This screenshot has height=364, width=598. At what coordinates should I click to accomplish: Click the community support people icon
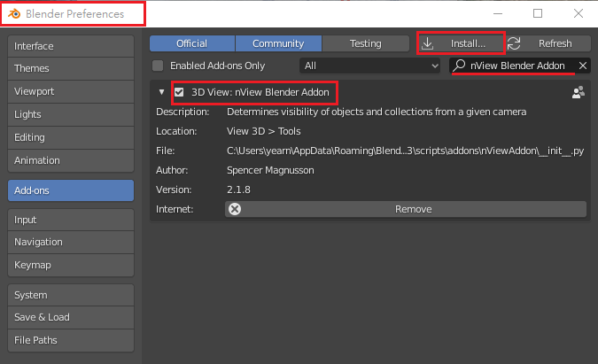[579, 92]
